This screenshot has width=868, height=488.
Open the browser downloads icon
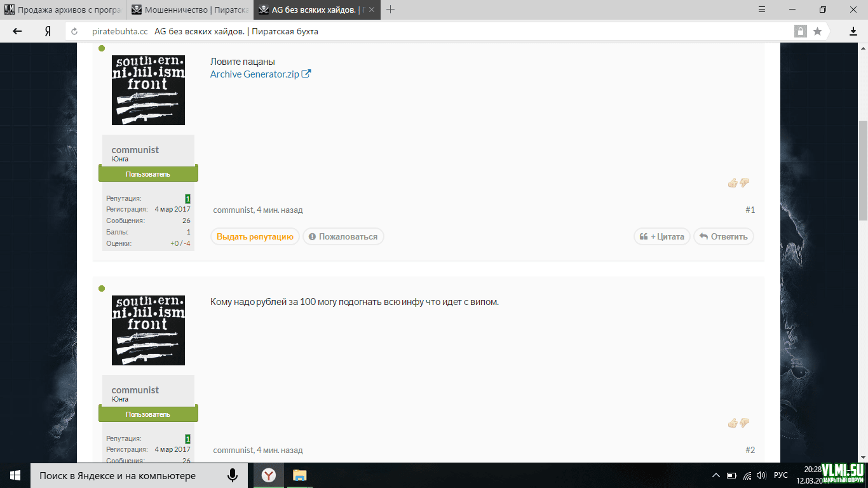coord(853,31)
